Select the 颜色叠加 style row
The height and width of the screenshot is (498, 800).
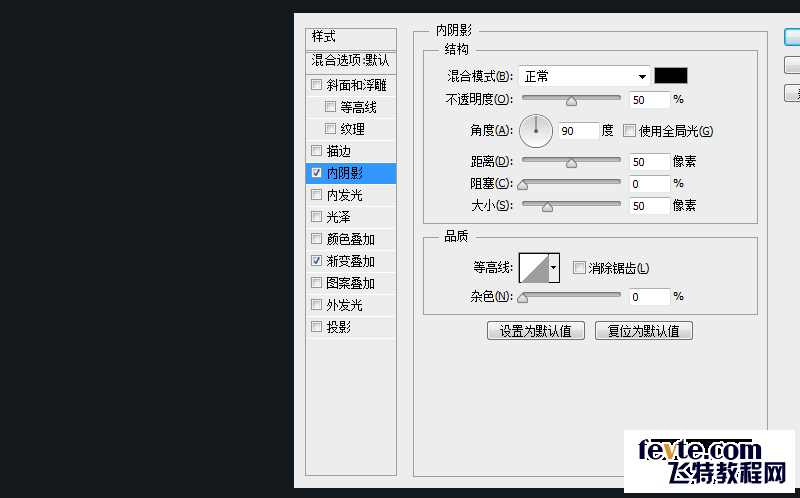tap(351, 239)
